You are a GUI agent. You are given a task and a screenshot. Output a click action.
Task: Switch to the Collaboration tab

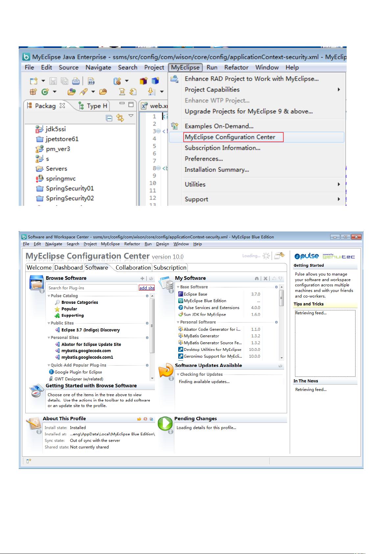[x=133, y=268]
